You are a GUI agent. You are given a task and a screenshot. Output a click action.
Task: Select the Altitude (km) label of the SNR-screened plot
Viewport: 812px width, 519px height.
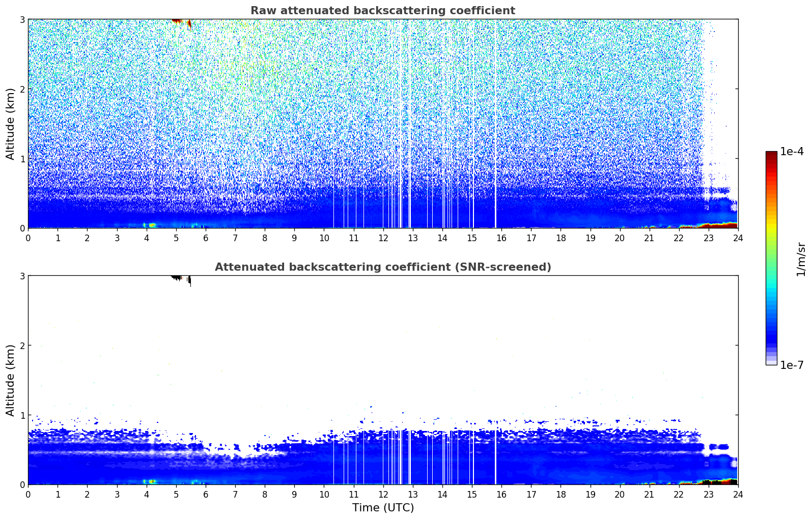[x=10, y=380]
